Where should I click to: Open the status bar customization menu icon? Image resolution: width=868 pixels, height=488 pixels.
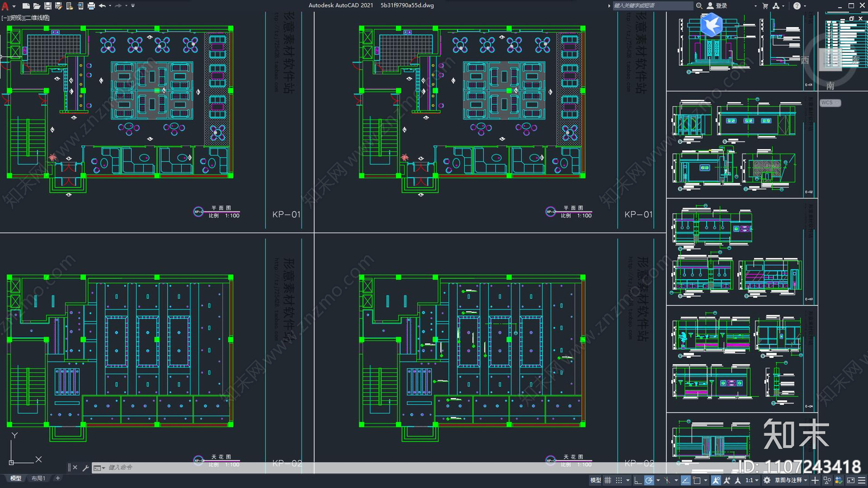(861, 480)
